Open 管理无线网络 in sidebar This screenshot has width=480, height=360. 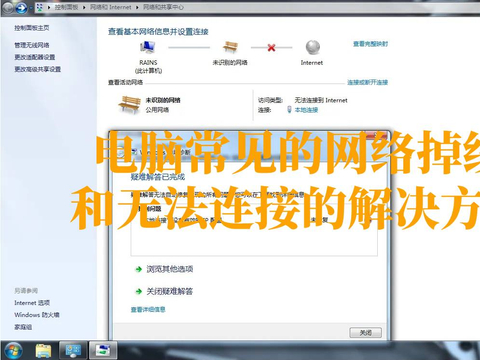pyautogui.click(x=32, y=45)
